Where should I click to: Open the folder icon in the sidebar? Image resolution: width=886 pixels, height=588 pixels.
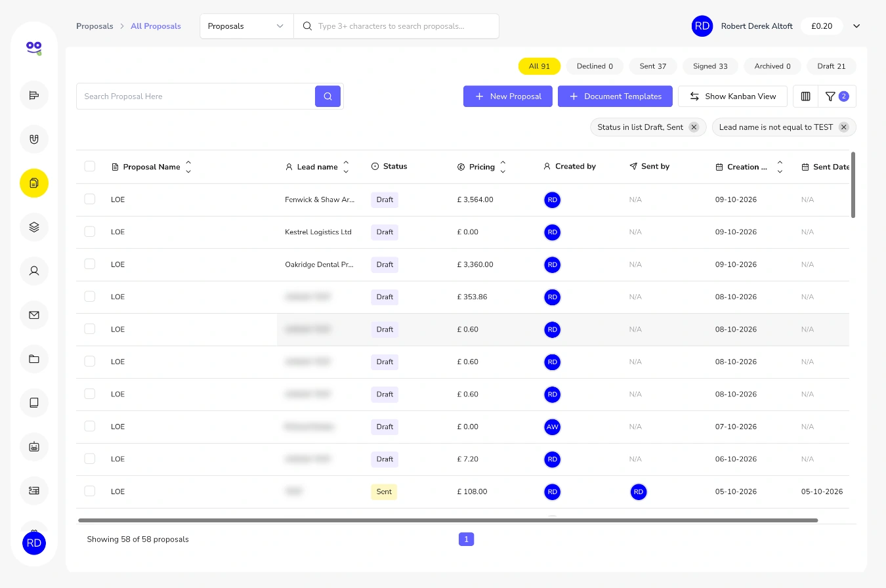[34, 359]
